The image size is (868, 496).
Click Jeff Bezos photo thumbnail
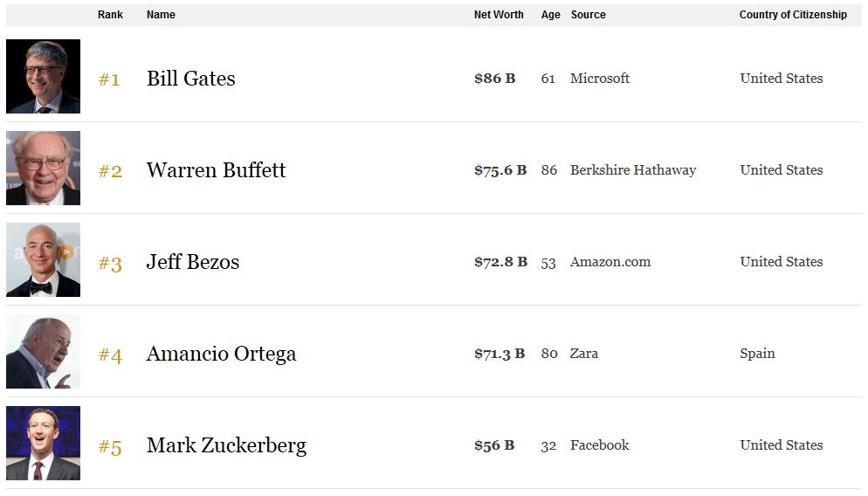43,260
